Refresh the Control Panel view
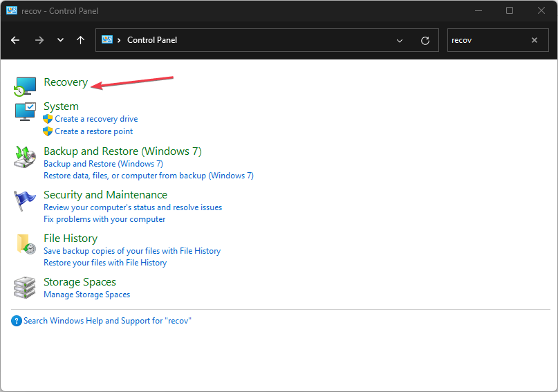 point(425,41)
